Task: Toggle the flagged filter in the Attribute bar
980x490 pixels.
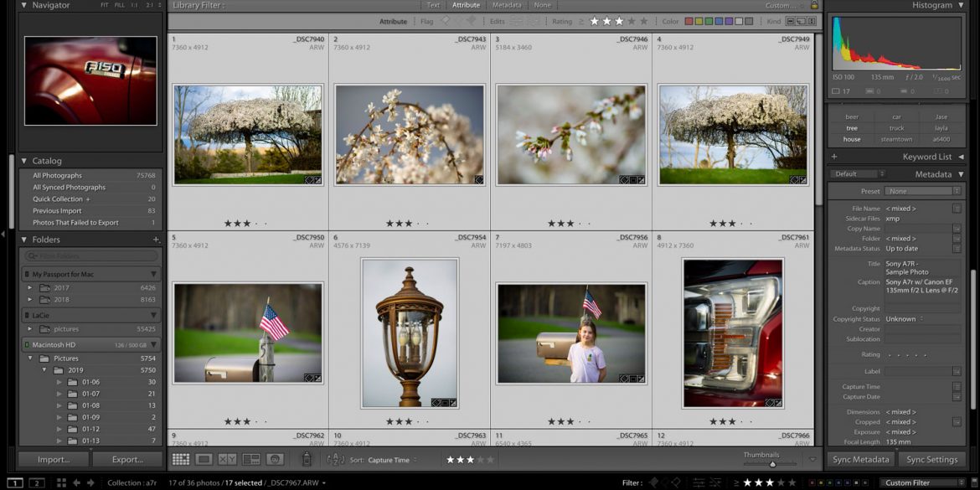Action: click(446, 21)
